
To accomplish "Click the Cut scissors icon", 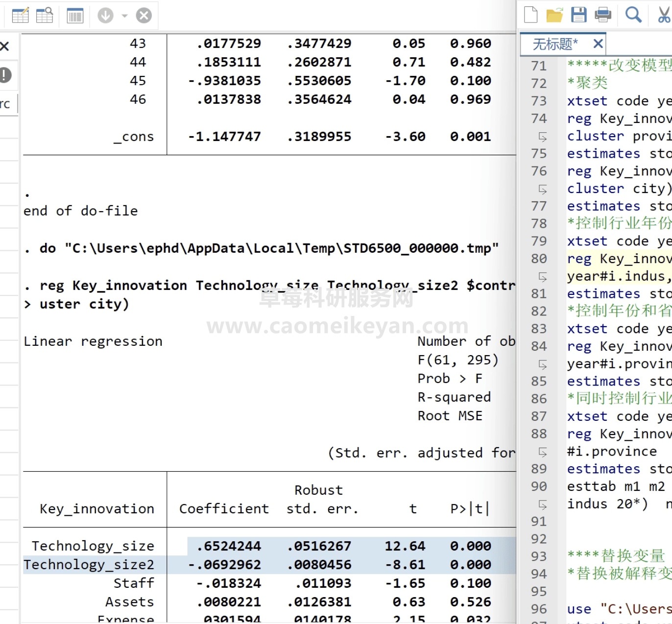I will pos(663,15).
